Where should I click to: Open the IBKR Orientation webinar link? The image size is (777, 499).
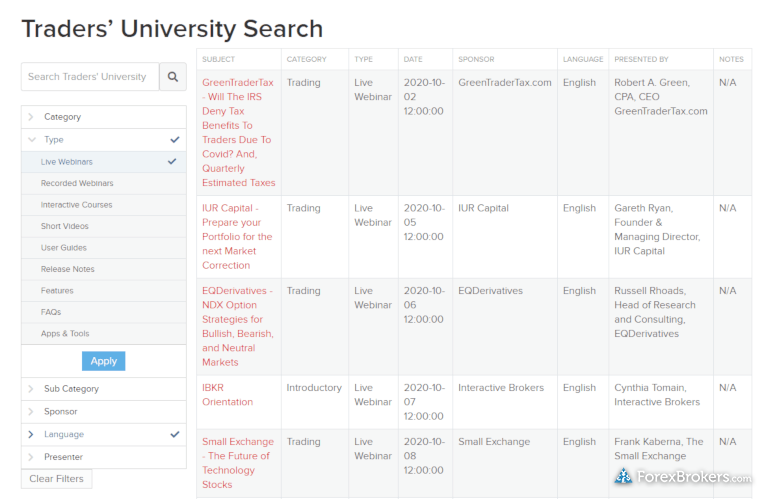[x=227, y=395]
